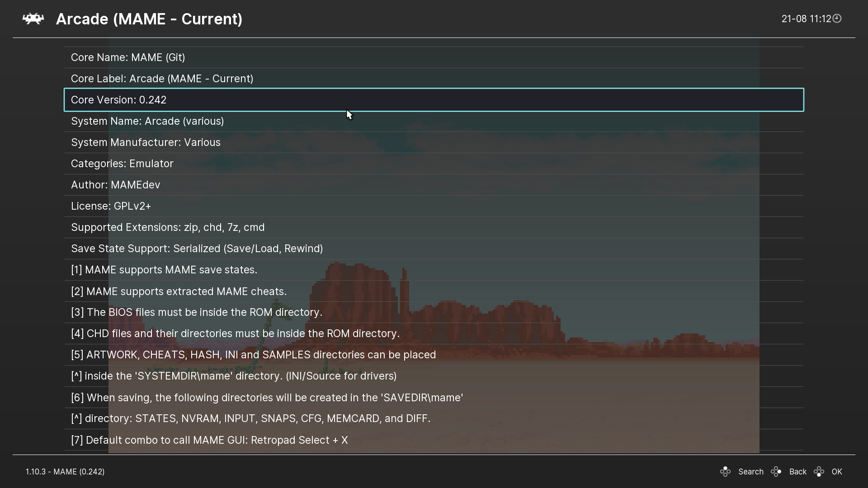Click the RetroArch invader logo icon
Viewport: 868px width, 488px height.
(x=33, y=19)
